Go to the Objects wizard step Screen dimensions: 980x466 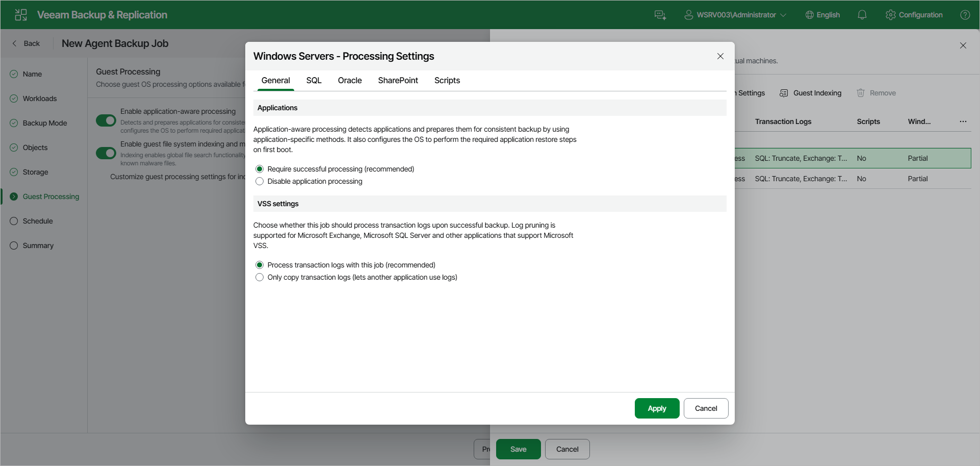pos(35,148)
